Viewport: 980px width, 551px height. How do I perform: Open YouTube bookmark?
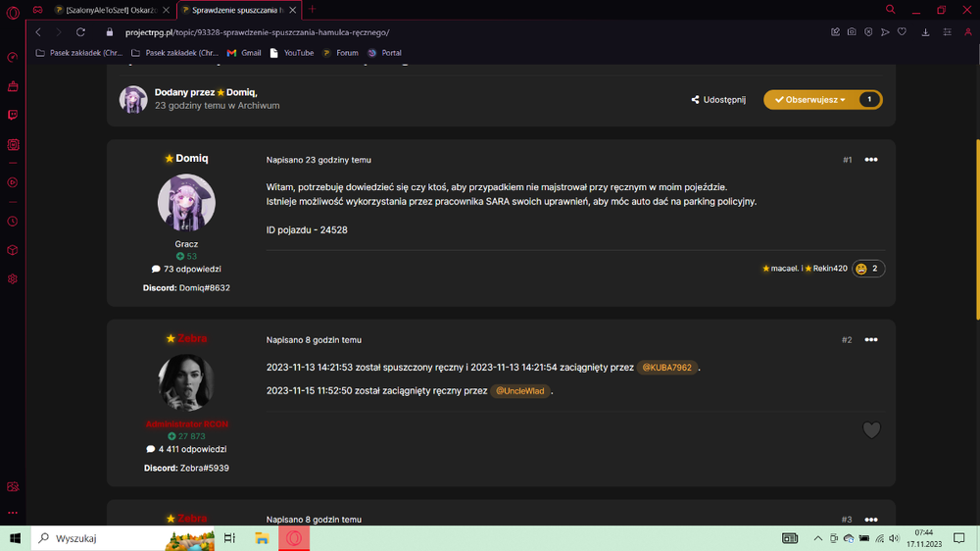292,53
